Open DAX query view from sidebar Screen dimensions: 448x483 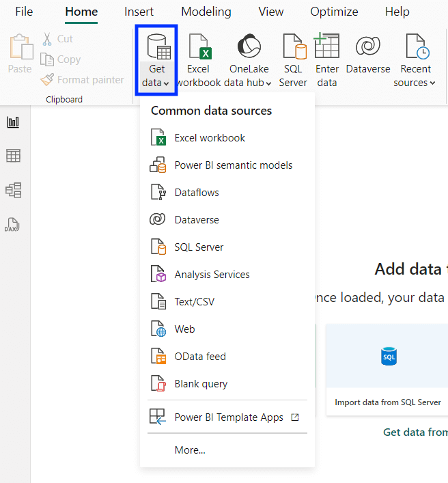point(12,225)
